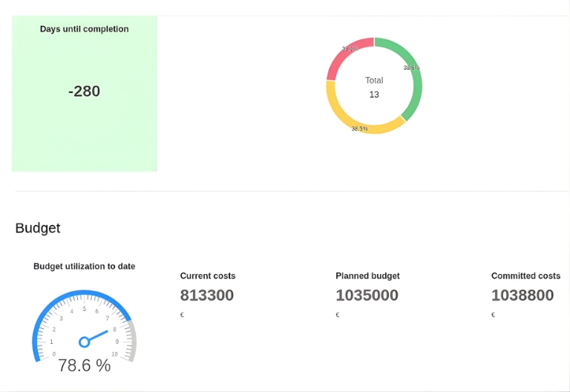Select the 813300 current costs value

[x=207, y=295]
